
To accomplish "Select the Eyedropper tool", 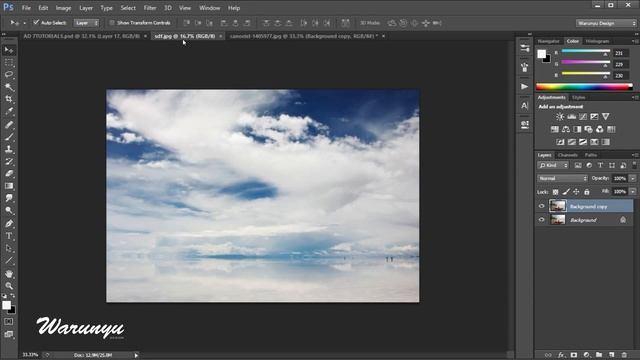I will 9,111.
